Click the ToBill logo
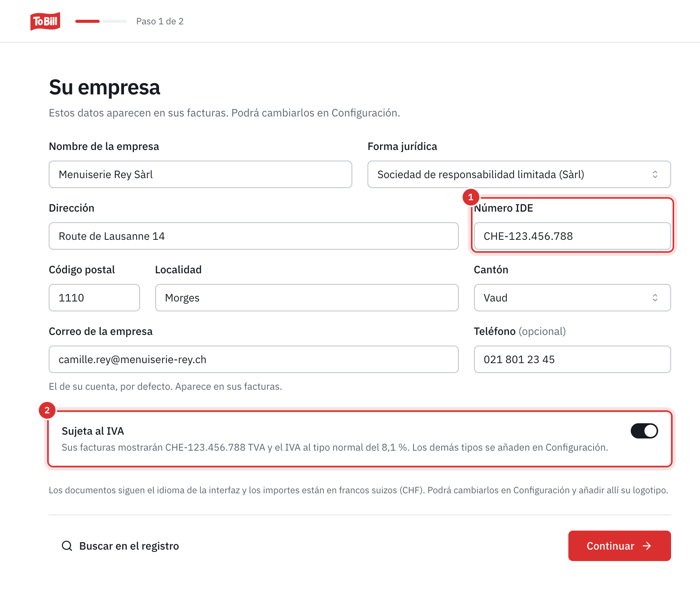 coord(45,21)
